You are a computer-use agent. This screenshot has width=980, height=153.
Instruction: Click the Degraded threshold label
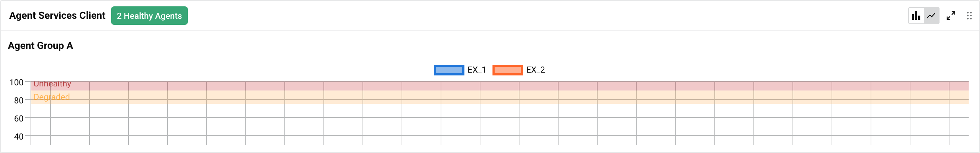point(51,97)
